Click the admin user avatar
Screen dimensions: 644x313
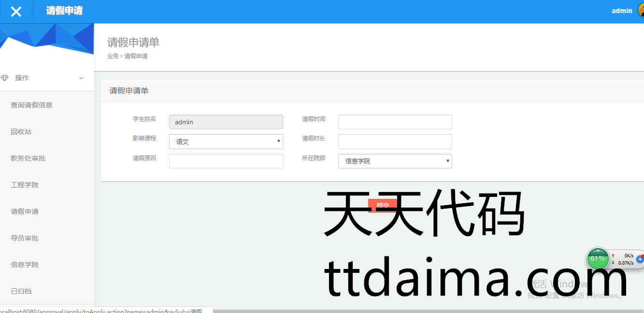coord(641,11)
